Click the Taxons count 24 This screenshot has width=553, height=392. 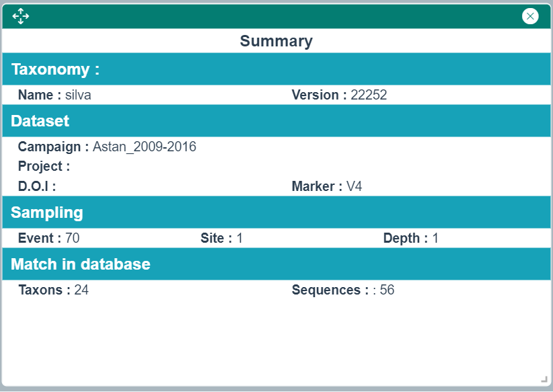81,290
